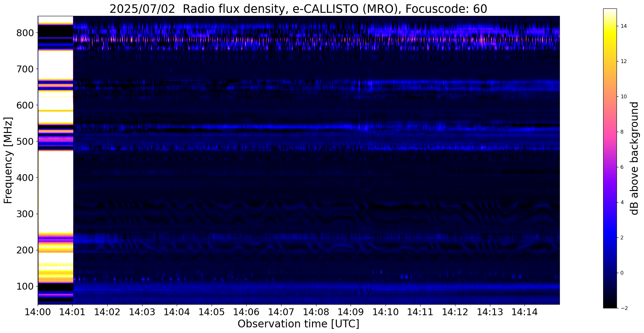Screen dimensions: 644x333
Task: Click the dB above background colorbar label
Action: click(634, 158)
